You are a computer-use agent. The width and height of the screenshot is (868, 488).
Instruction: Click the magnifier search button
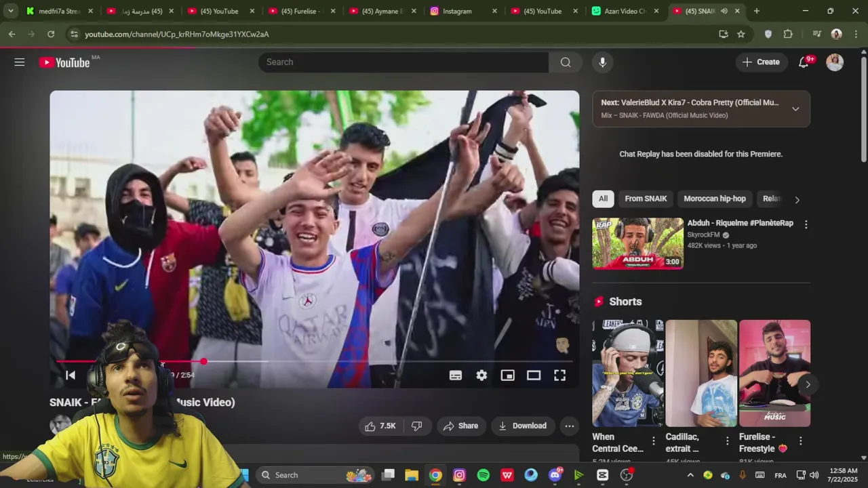click(566, 62)
